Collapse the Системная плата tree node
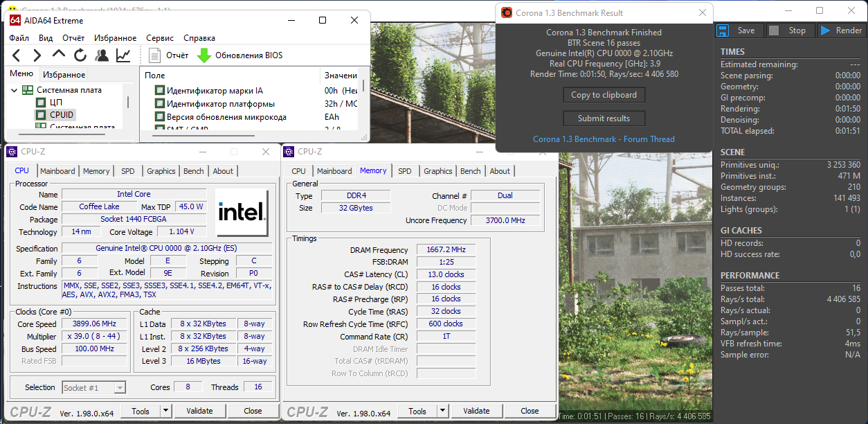 click(x=15, y=90)
